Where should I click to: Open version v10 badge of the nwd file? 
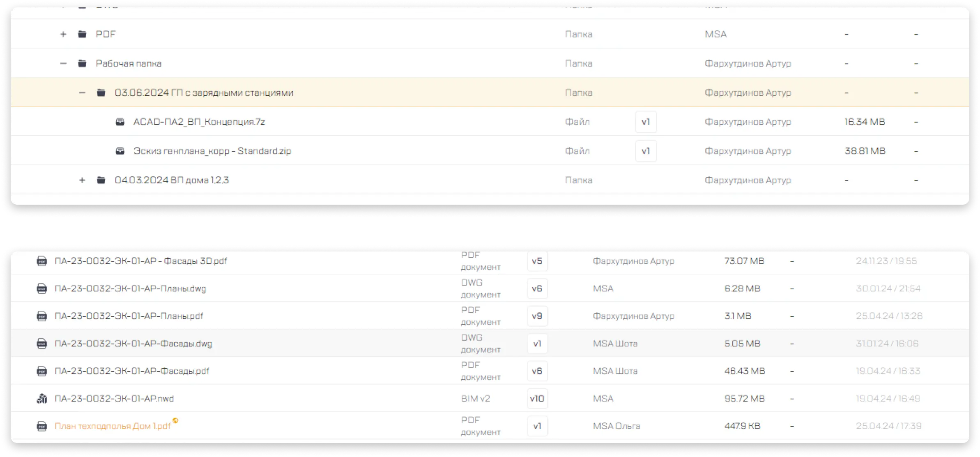(537, 399)
